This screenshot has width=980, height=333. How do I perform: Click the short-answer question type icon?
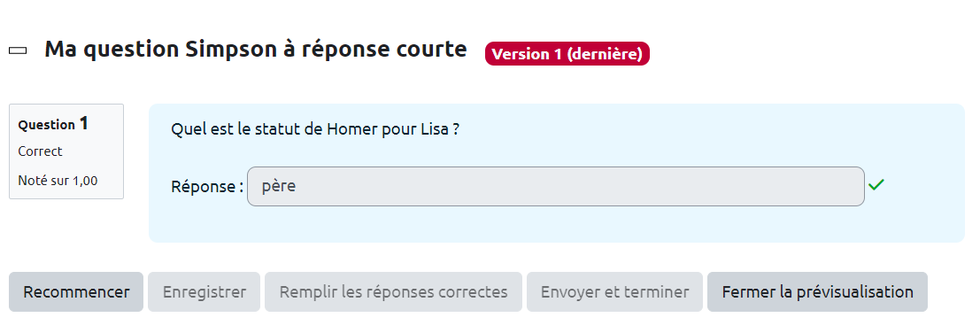point(18,50)
